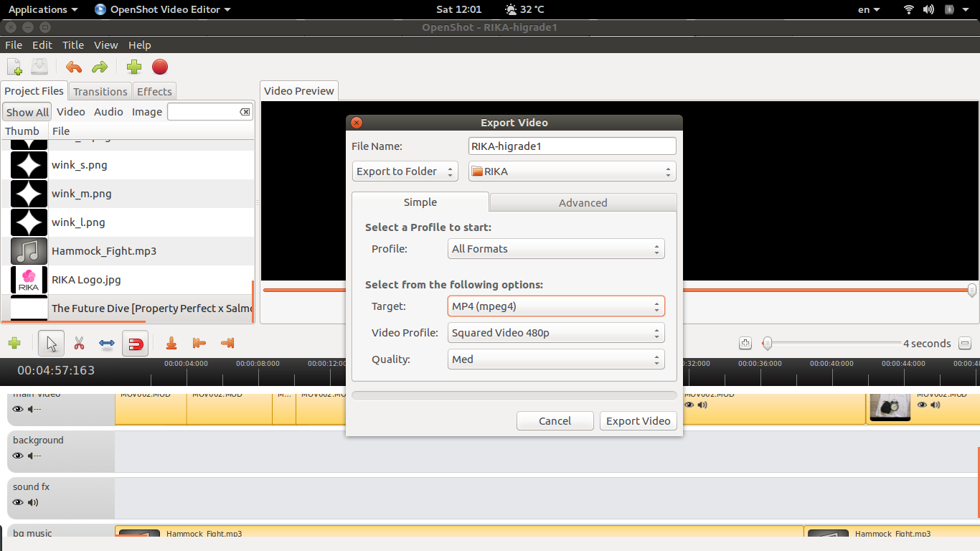This screenshot has height=551, width=980.
Task: Filter project files by Audio
Action: (108, 112)
